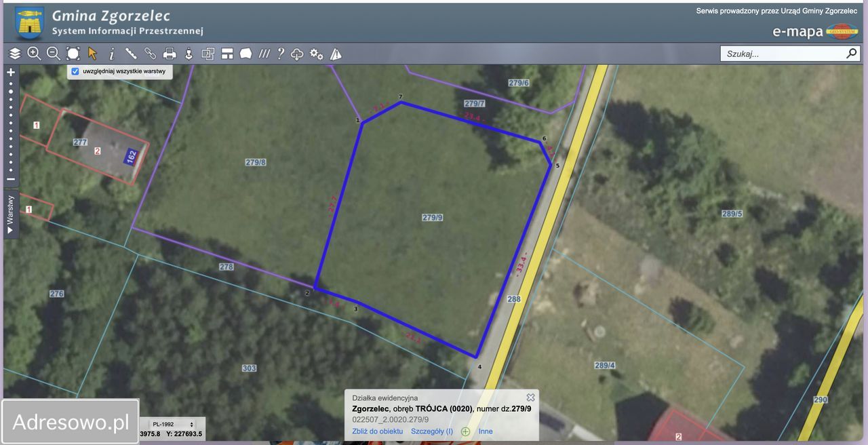Image resolution: width=868 pixels, height=445 pixels.
Task: Open 'Szczegóły (I)' link
Action: click(x=432, y=431)
